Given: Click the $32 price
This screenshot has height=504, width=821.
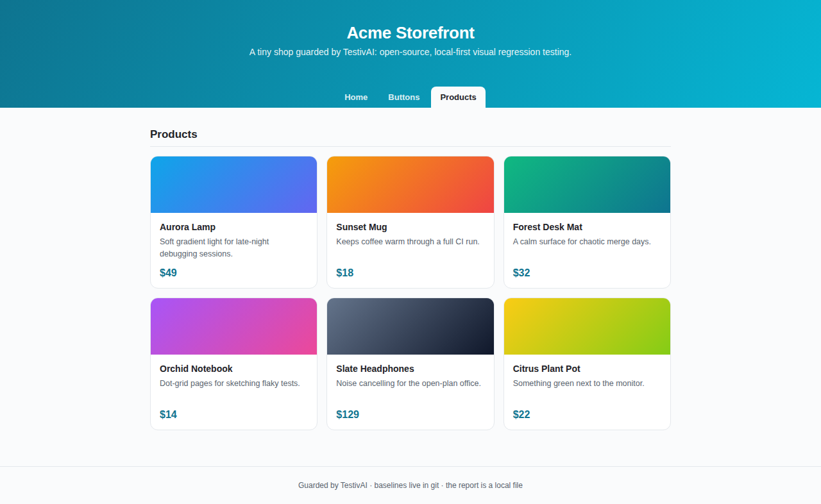Looking at the screenshot, I should pyautogui.click(x=521, y=273).
